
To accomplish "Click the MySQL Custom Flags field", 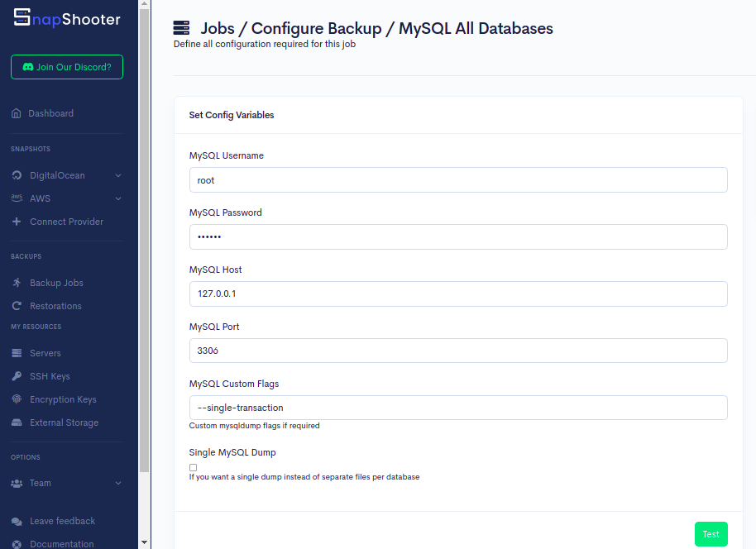I will tap(458, 408).
